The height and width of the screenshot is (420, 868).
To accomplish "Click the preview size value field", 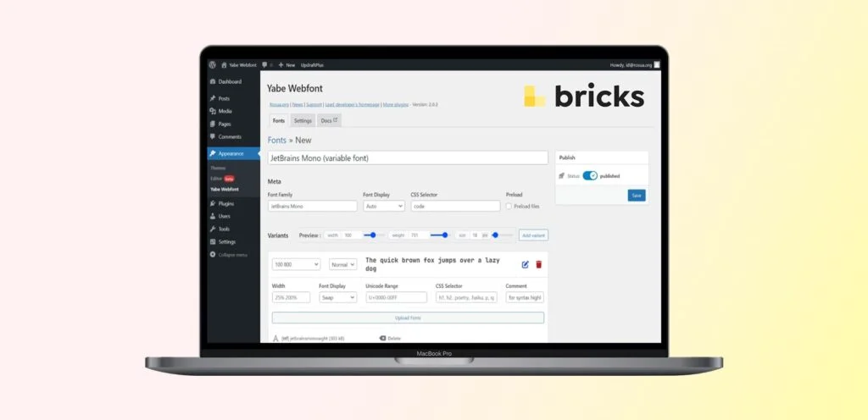I will coord(475,235).
